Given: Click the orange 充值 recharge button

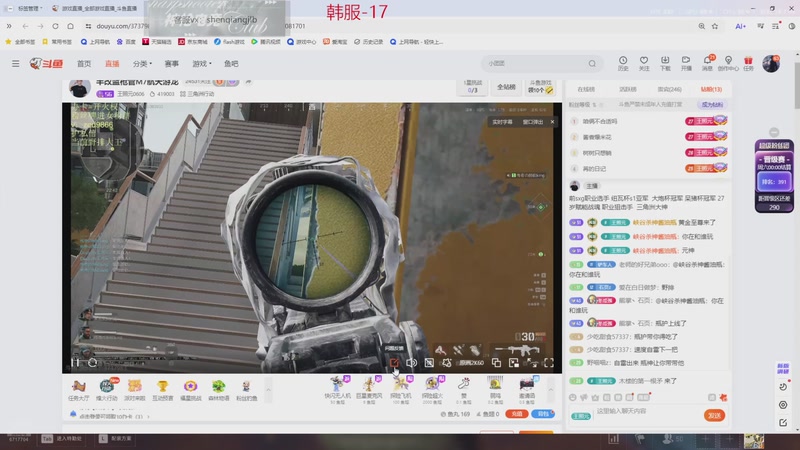Looking at the screenshot, I should coord(516,414).
